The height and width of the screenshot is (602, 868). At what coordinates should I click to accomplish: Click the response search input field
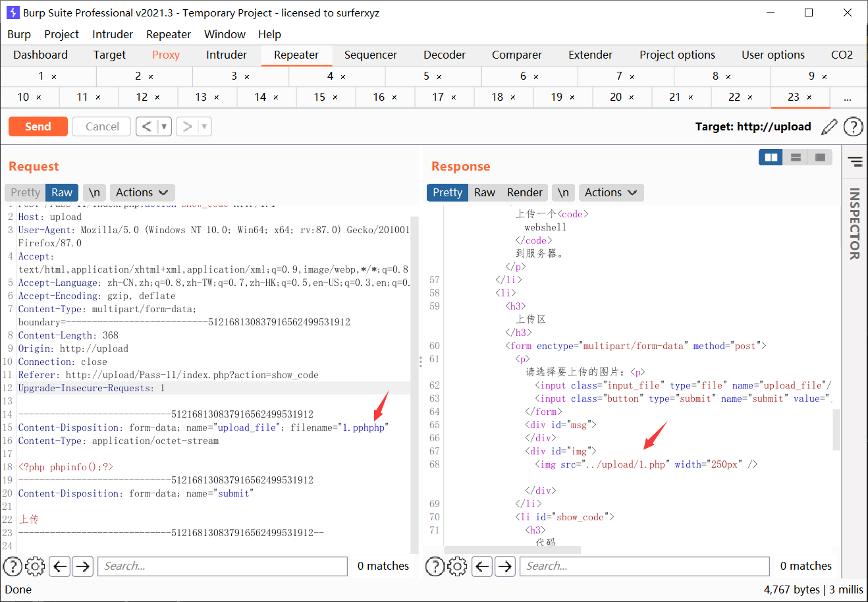pyautogui.click(x=645, y=566)
